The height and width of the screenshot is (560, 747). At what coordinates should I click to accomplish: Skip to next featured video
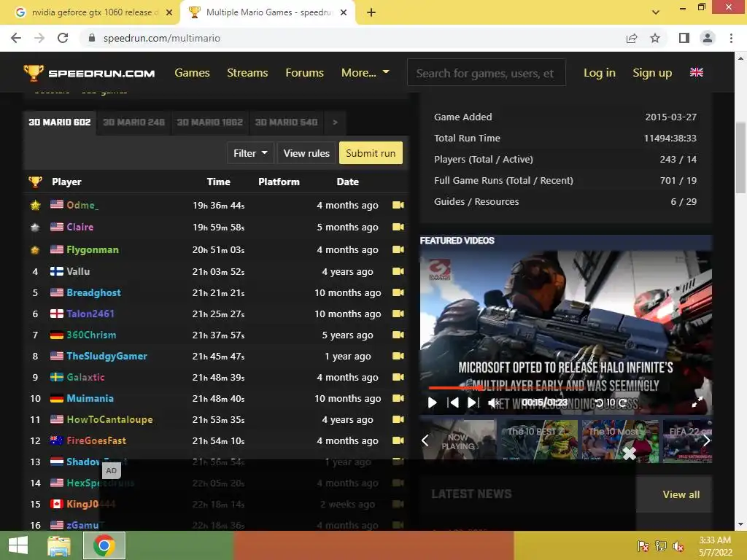coord(473,402)
